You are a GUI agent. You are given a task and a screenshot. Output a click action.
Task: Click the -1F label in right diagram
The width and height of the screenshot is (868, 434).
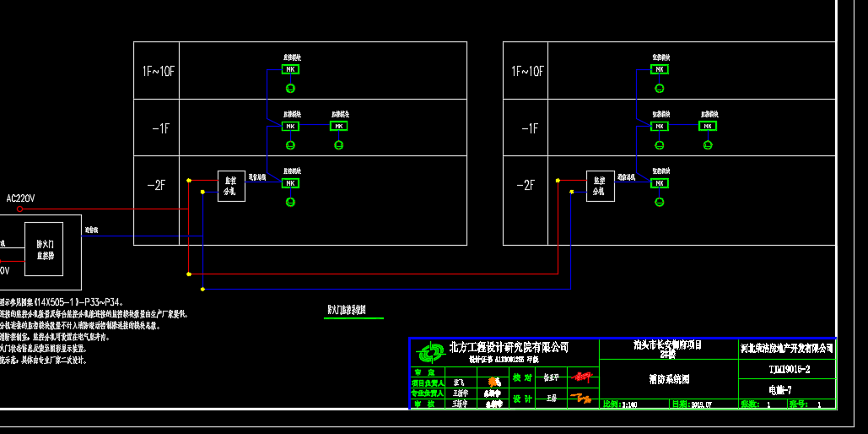click(x=527, y=128)
